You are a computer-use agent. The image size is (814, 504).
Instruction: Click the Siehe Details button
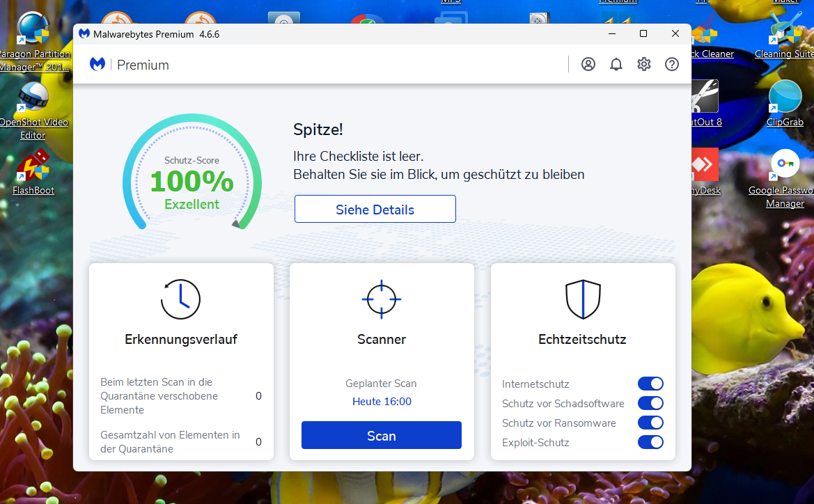[x=375, y=209]
